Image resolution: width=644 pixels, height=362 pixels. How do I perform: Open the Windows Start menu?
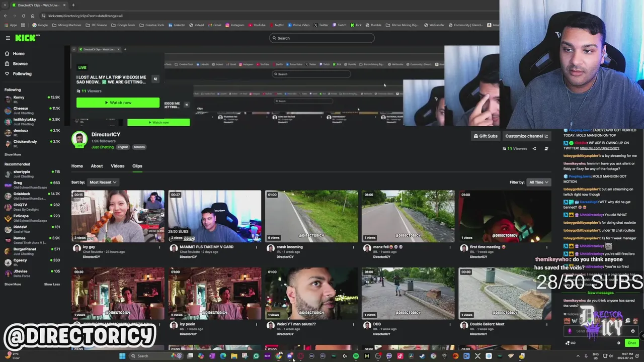pos(122,356)
